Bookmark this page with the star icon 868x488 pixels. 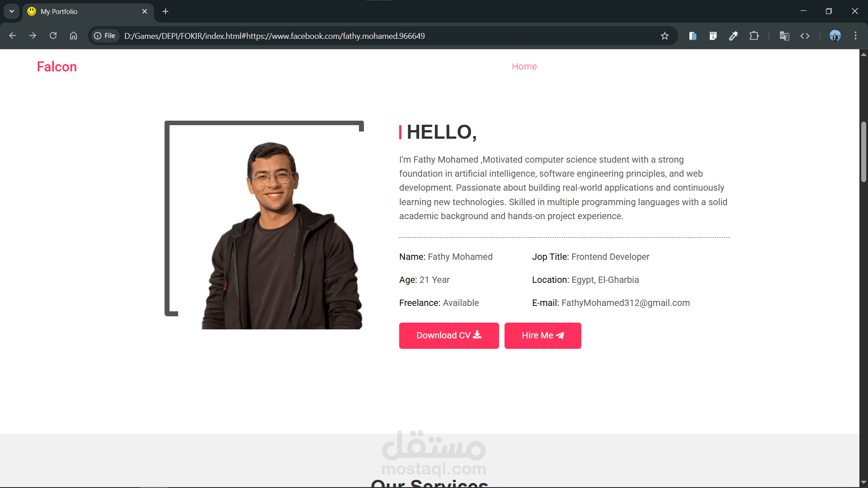coord(665,36)
